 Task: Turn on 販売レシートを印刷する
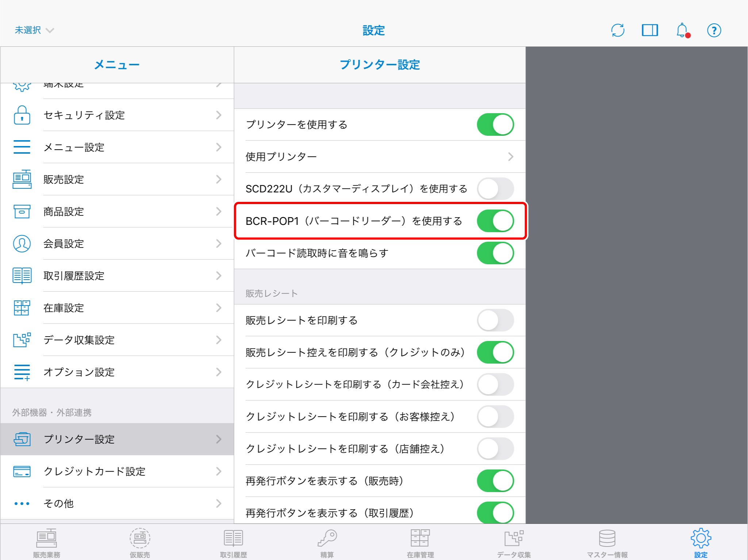[495, 320]
